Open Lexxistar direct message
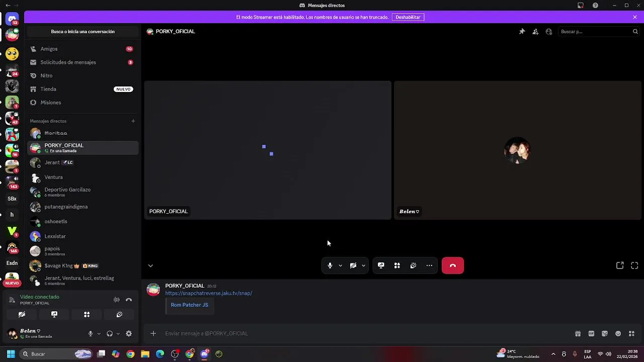This screenshot has height=362, width=644. pos(83,236)
